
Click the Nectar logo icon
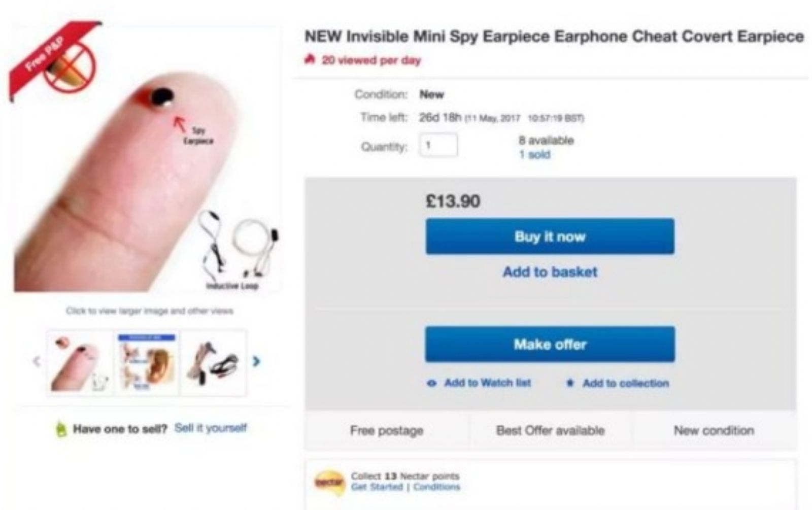[329, 482]
